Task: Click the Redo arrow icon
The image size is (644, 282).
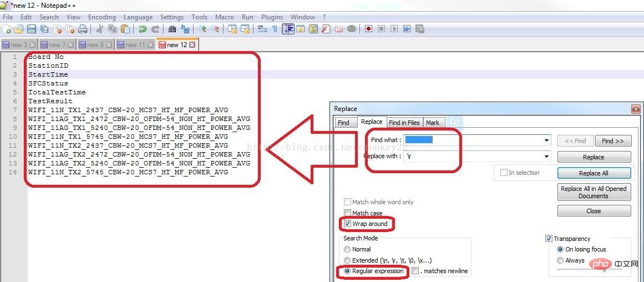Action: point(155,29)
